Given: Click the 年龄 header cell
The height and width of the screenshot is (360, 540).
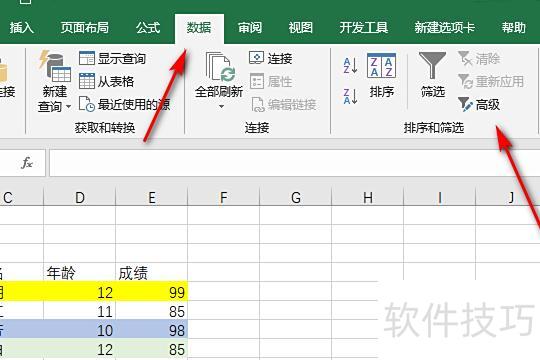Looking at the screenshot, I should click(x=80, y=272).
